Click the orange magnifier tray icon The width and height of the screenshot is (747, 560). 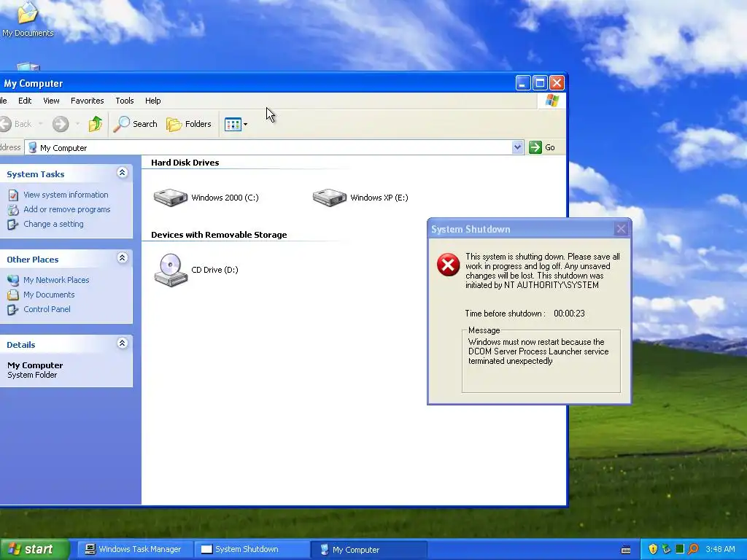pos(693,550)
